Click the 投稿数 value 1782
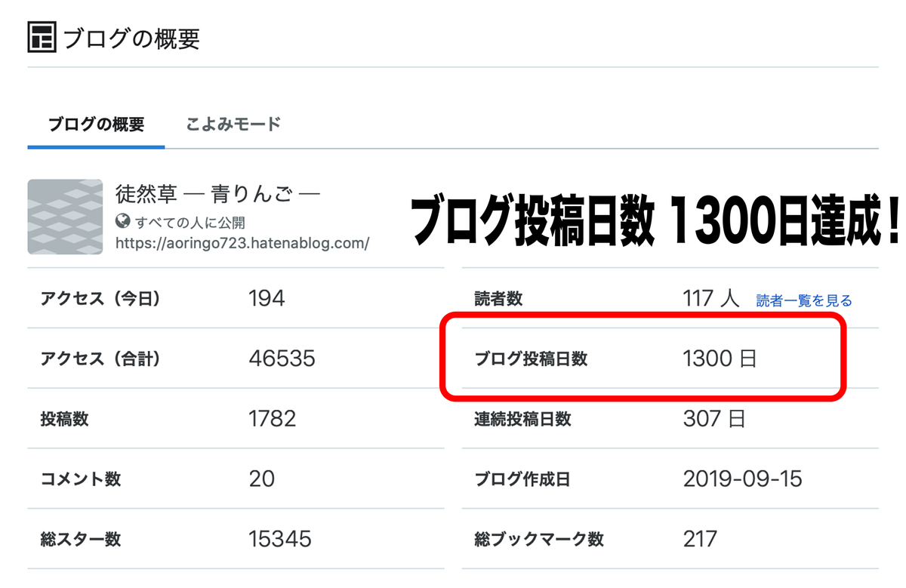This screenshot has width=906, height=588. click(272, 418)
